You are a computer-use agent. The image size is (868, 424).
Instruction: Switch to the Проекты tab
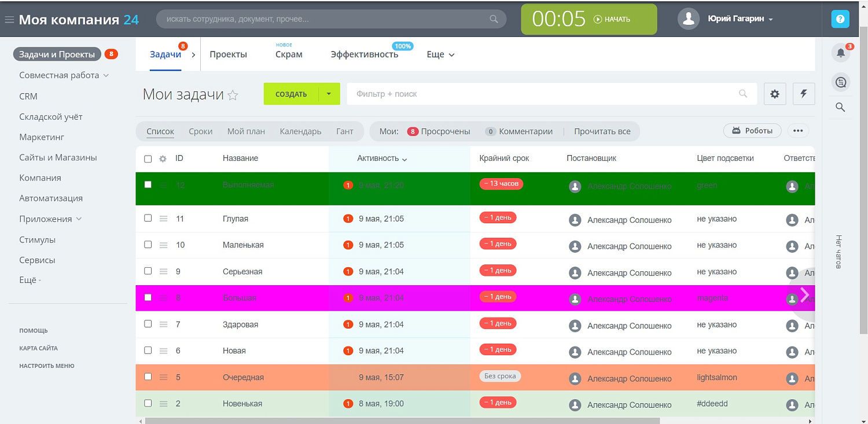228,54
